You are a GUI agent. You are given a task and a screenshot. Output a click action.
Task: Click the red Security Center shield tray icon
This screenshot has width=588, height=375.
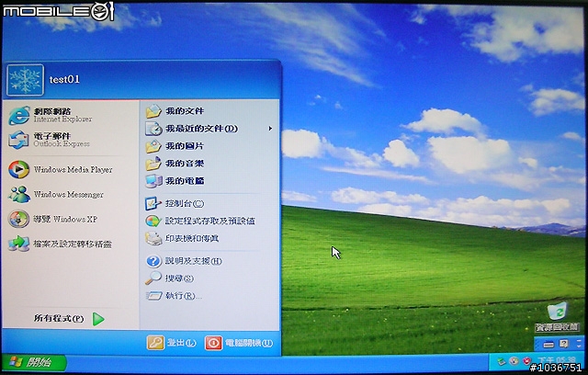pos(526,361)
